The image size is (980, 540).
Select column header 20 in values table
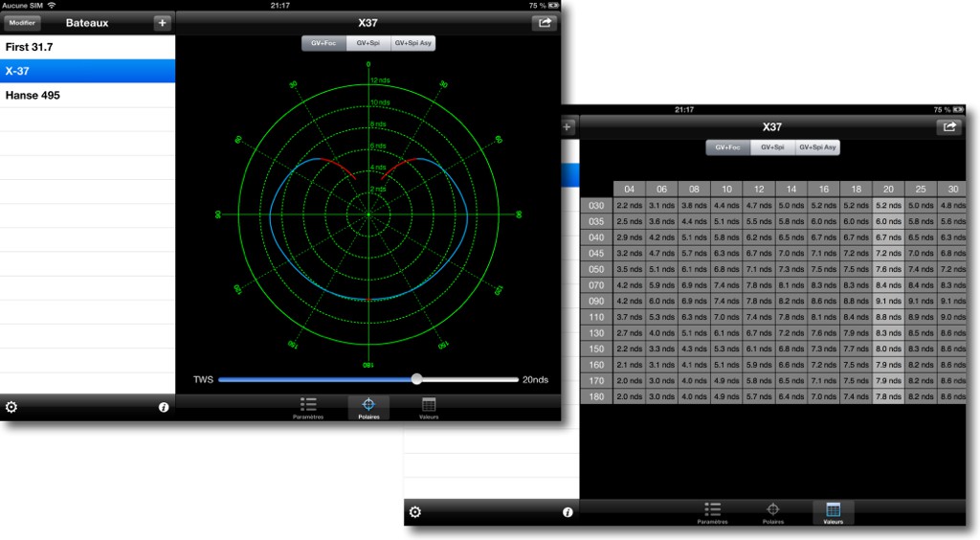pyautogui.click(x=888, y=190)
